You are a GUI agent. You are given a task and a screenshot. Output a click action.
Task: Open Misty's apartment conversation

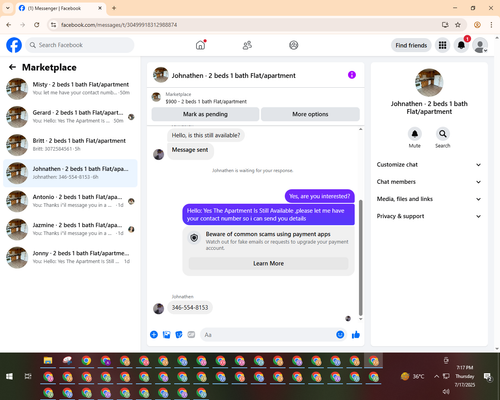(70, 89)
